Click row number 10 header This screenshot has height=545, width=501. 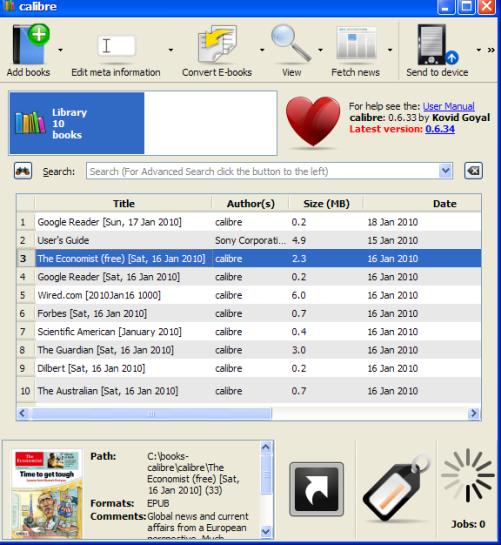25,391
